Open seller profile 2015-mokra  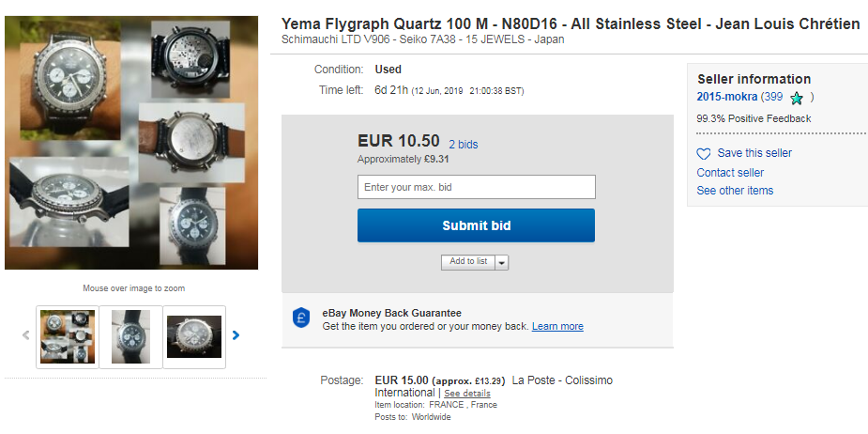click(x=726, y=97)
